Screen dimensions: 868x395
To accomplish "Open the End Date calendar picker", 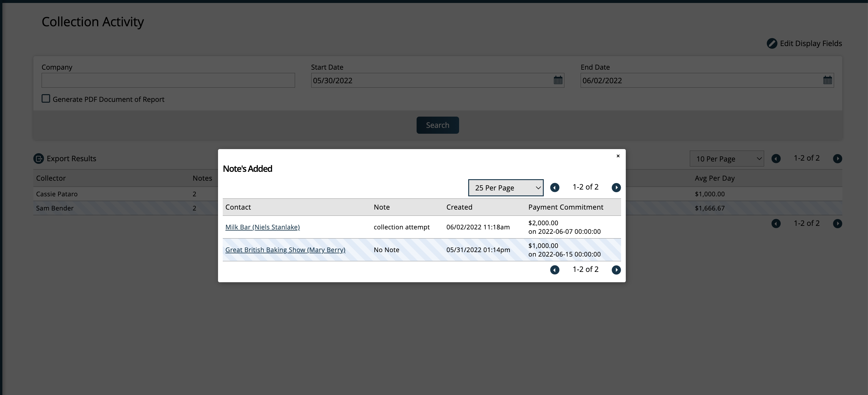I will (x=827, y=80).
